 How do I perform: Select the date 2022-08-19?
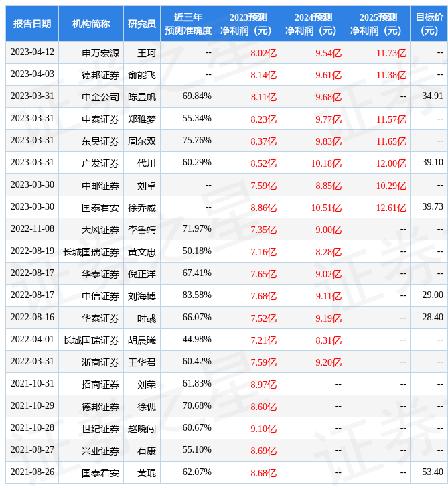(32, 251)
